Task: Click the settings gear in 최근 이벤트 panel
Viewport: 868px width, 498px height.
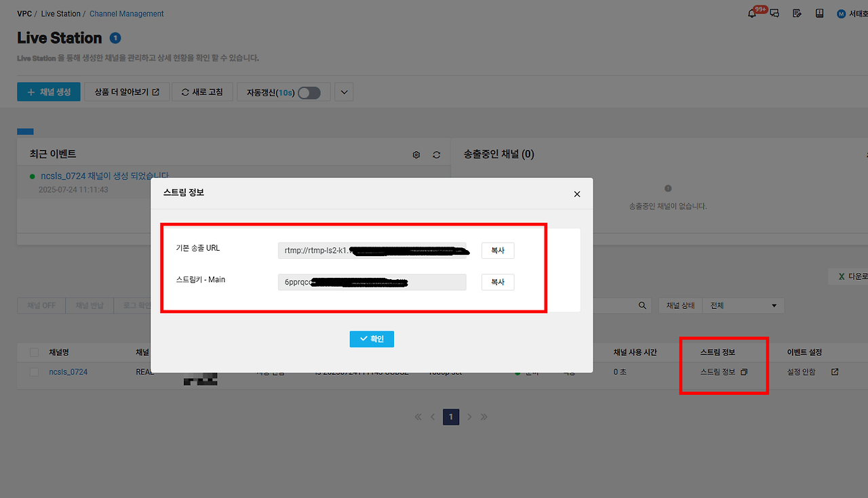Action: coord(416,154)
